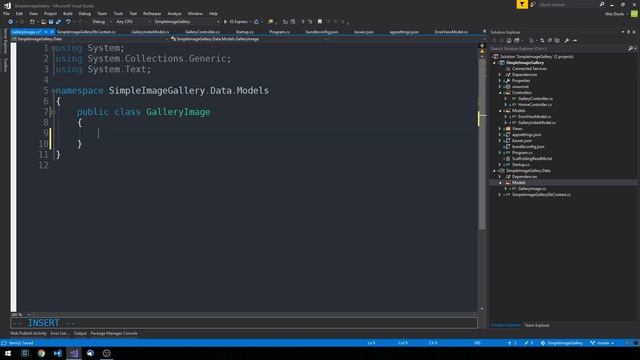Screen dimensions: 640x360
Task: Open Chrome from taskbar
Action: tap(41, 353)
